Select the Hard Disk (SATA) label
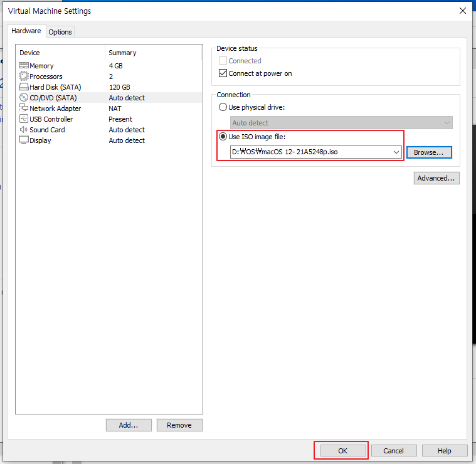476x464 pixels. 55,87
